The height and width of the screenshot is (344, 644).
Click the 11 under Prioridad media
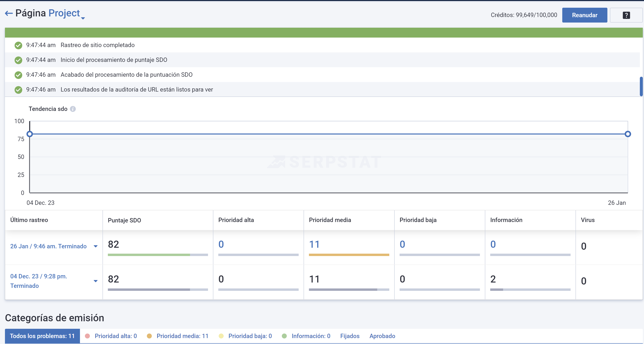point(314,244)
